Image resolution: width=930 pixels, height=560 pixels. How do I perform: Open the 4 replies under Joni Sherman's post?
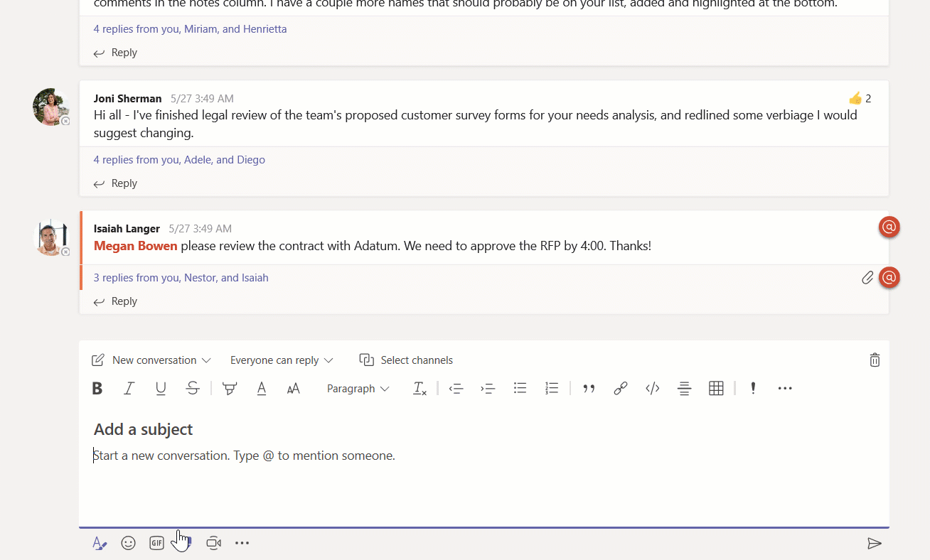pyautogui.click(x=179, y=159)
